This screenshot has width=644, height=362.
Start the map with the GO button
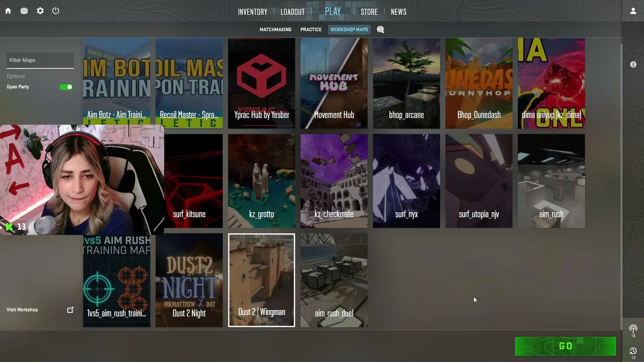(x=566, y=346)
